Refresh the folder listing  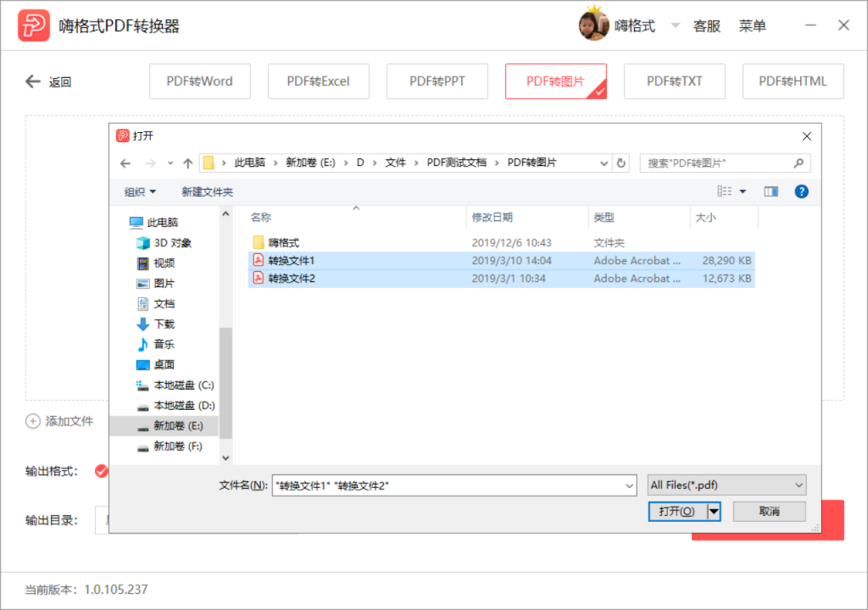tap(621, 164)
